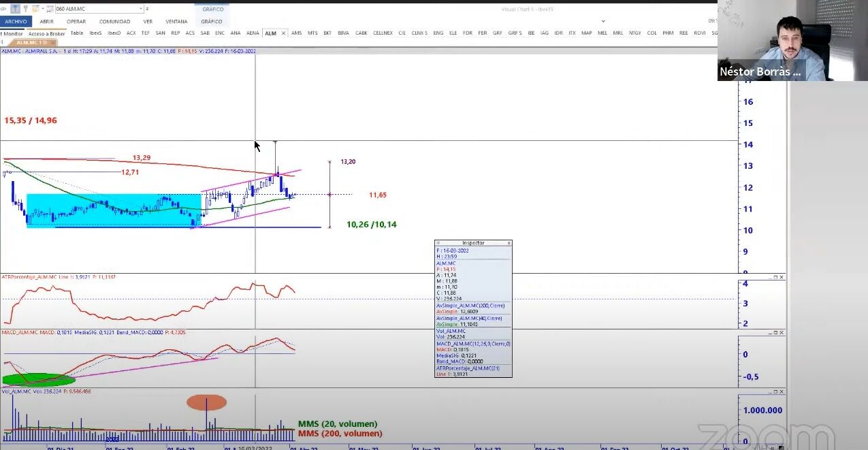Close the Vol_ALM.MC volume pane
This screenshot has width=868, height=450.
click(781, 392)
